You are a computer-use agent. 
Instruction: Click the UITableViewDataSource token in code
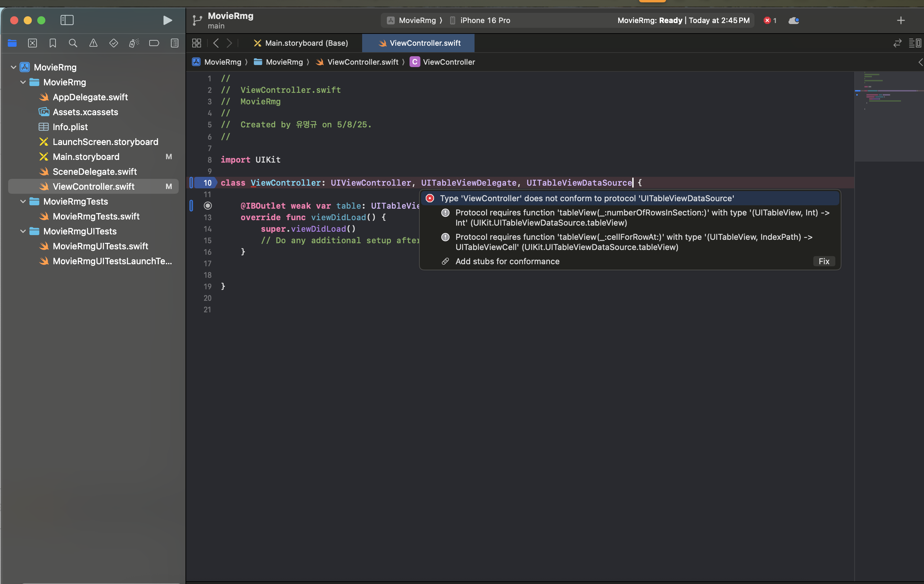[x=579, y=183]
